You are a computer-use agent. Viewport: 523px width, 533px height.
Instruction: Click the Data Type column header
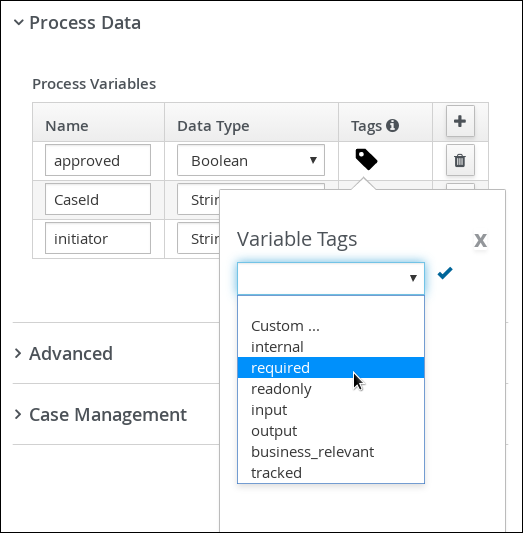213,126
